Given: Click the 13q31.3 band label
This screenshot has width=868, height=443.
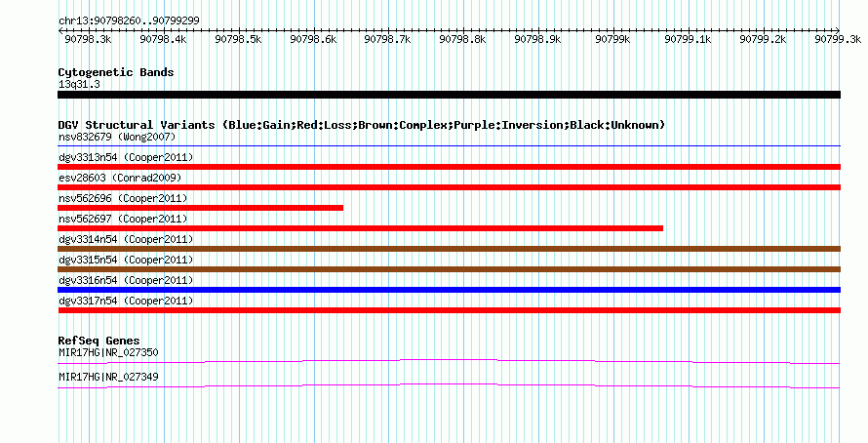Looking at the screenshot, I should tap(79, 85).
